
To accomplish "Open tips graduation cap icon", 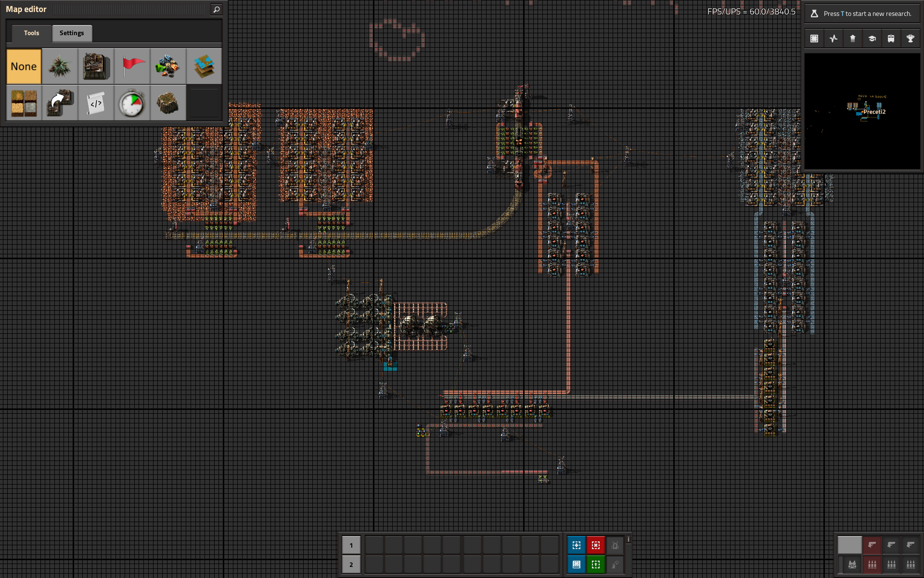I will [x=872, y=39].
